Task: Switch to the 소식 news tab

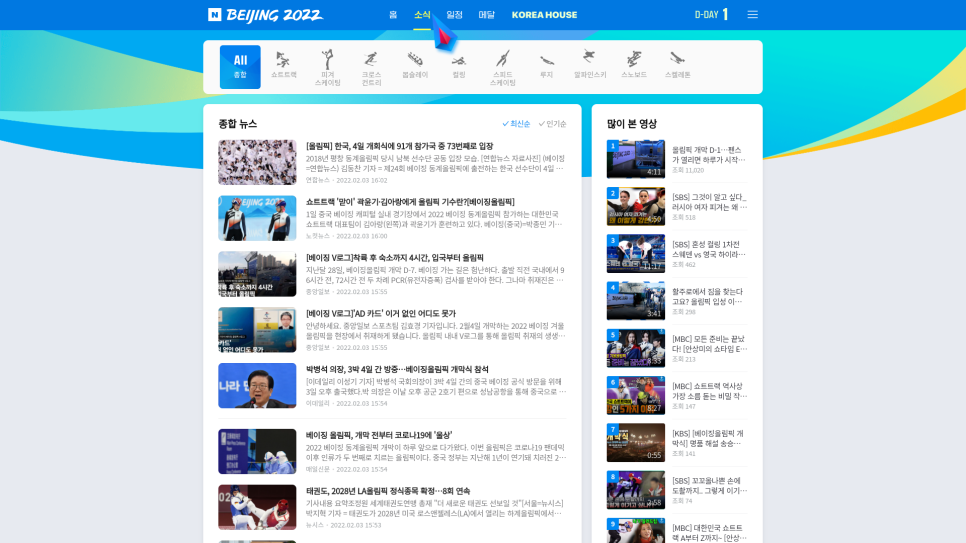Action: click(x=422, y=15)
